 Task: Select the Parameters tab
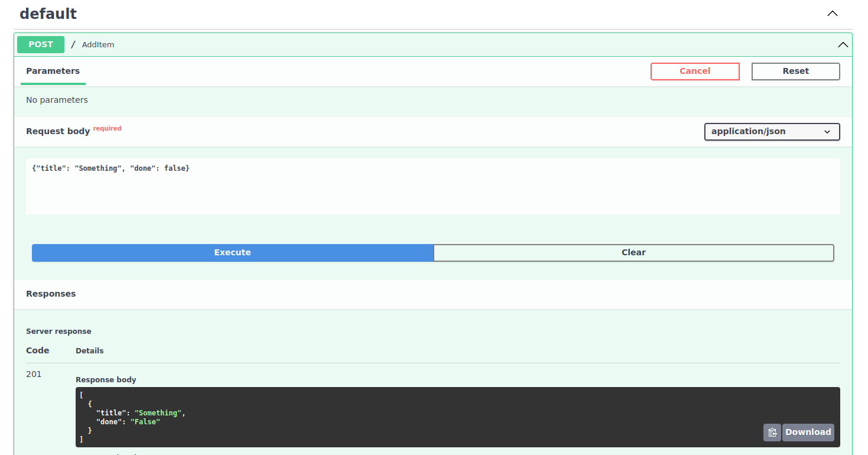53,70
